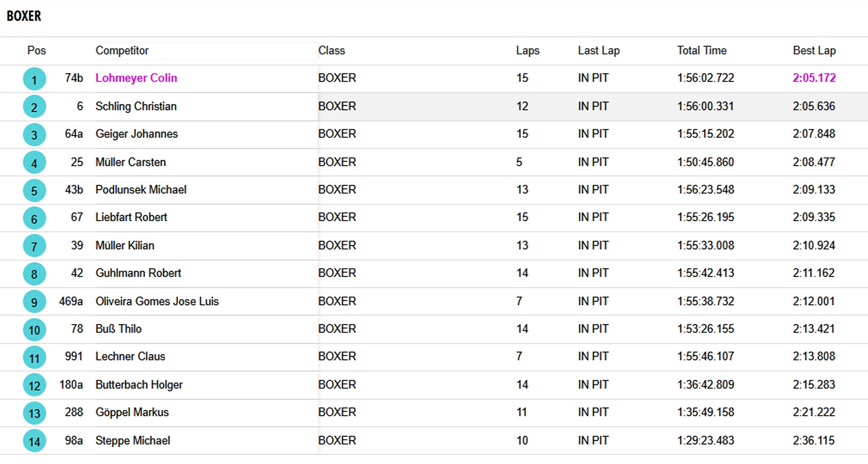Select the position 5 circle badge
The height and width of the screenshot is (464, 868).
click(34, 191)
